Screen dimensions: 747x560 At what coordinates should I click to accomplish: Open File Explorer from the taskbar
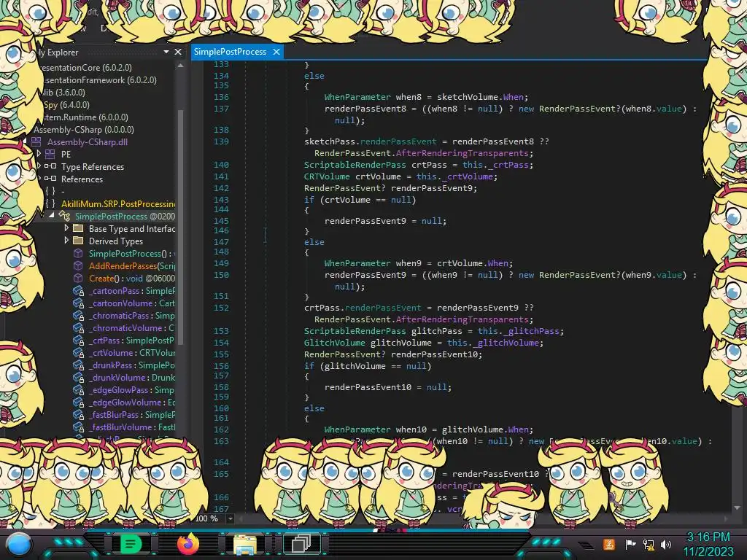pyautogui.click(x=245, y=544)
